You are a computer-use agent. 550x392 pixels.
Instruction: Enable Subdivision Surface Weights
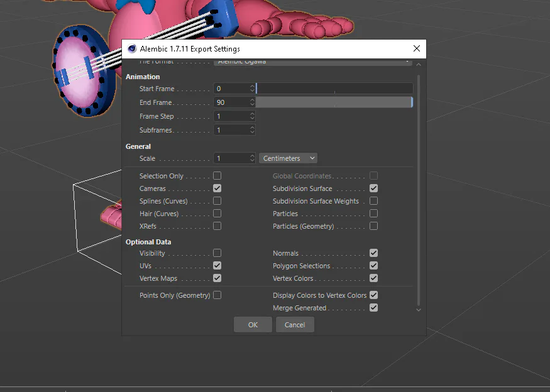(373, 201)
